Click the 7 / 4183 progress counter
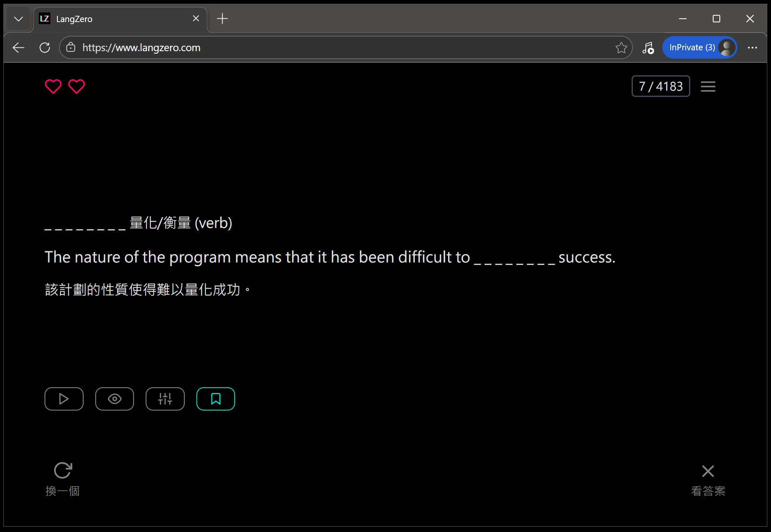 coord(661,87)
